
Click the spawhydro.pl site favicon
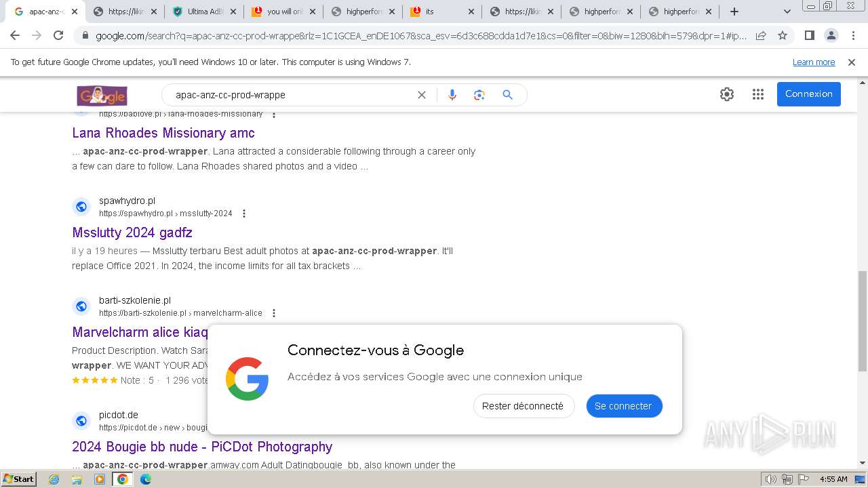pos(81,207)
